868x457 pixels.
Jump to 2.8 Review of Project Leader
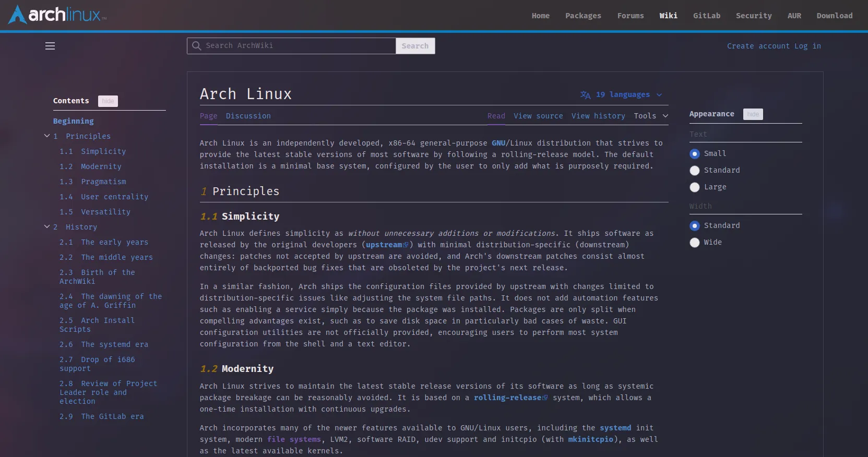pos(108,392)
